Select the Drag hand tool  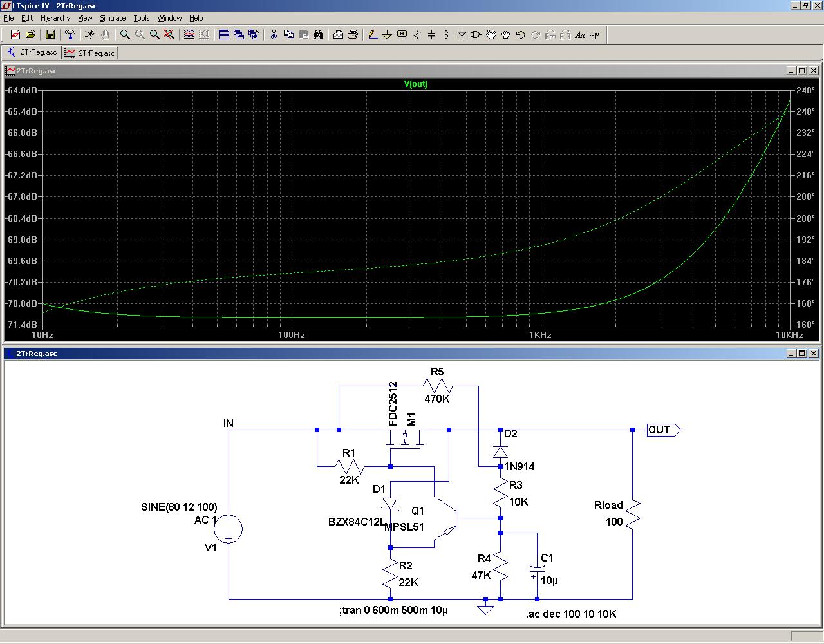[x=506, y=35]
